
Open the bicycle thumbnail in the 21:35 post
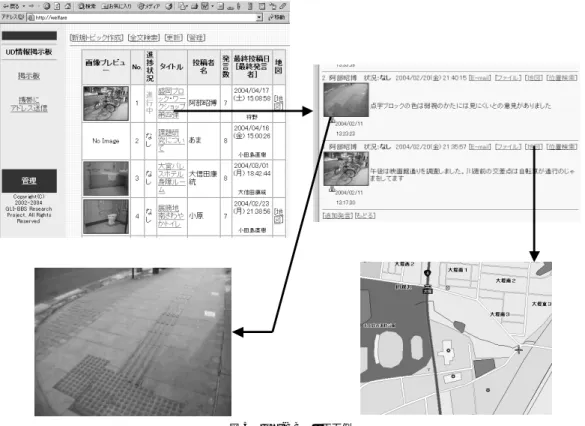[x=346, y=169]
